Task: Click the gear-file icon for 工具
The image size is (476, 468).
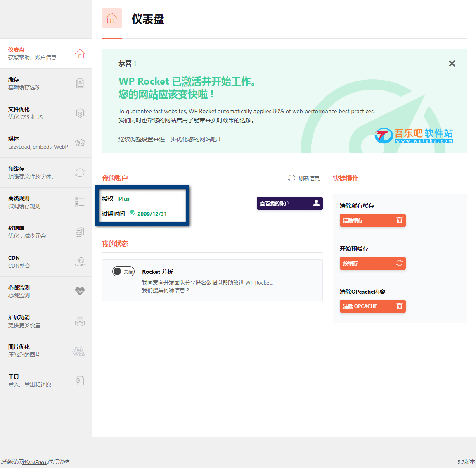Action: [80, 381]
